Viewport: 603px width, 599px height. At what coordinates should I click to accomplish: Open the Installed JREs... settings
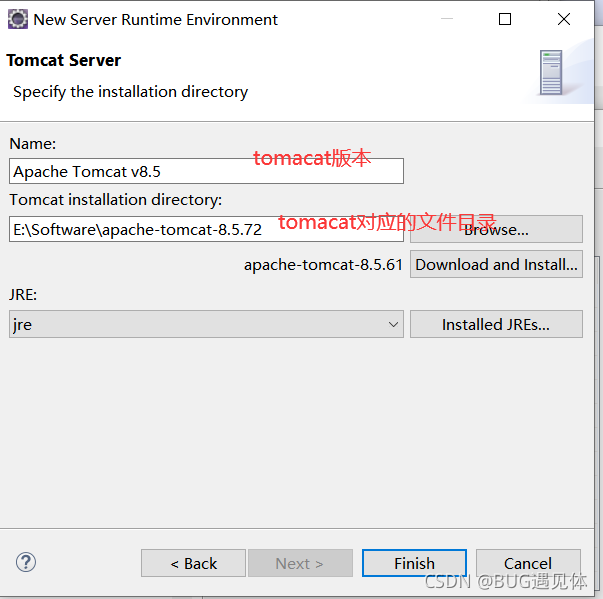coord(496,324)
